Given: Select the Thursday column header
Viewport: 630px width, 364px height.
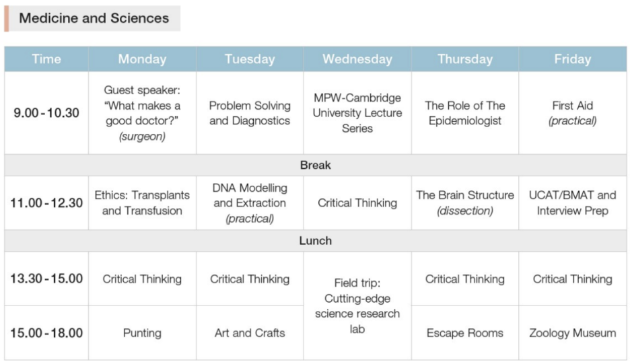Looking at the screenshot, I should tap(465, 59).
